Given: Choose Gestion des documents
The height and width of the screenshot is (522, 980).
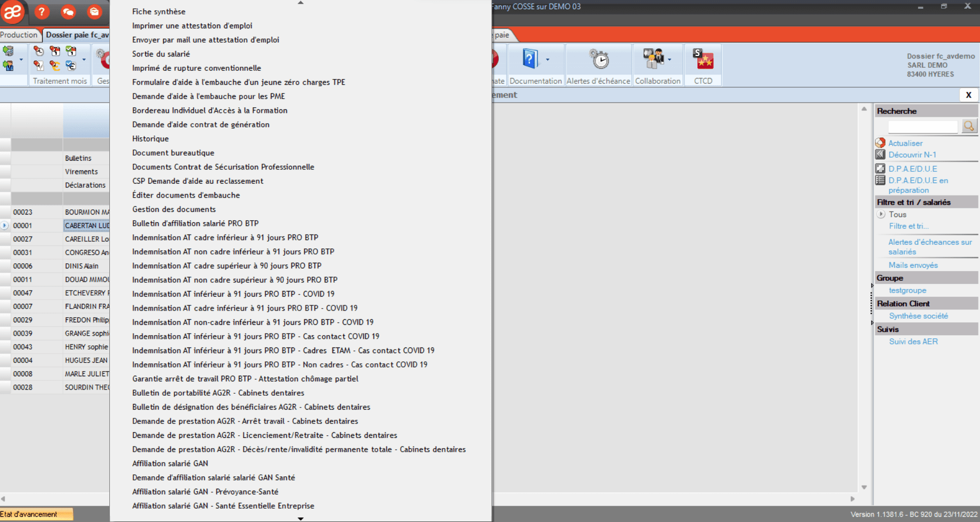Looking at the screenshot, I should pyautogui.click(x=174, y=209).
